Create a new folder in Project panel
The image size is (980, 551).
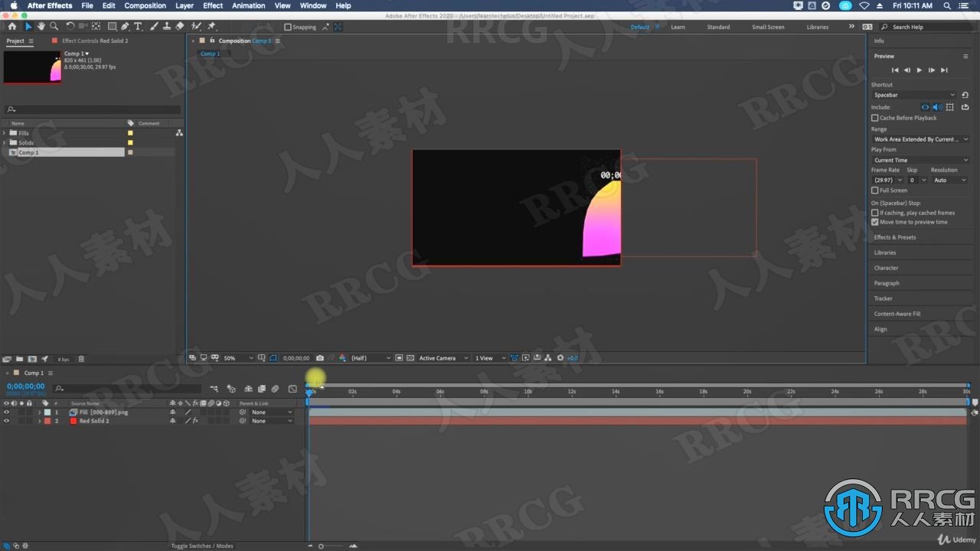[19, 359]
